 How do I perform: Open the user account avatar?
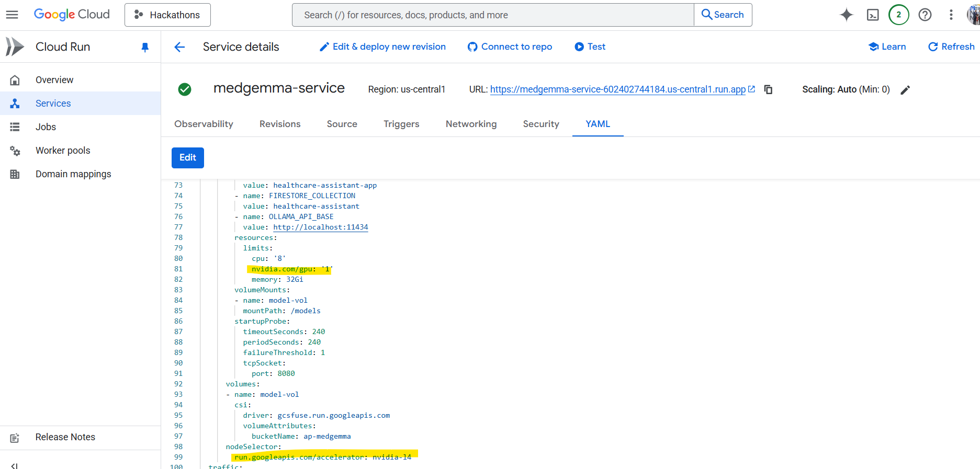pyautogui.click(x=973, y=15)
